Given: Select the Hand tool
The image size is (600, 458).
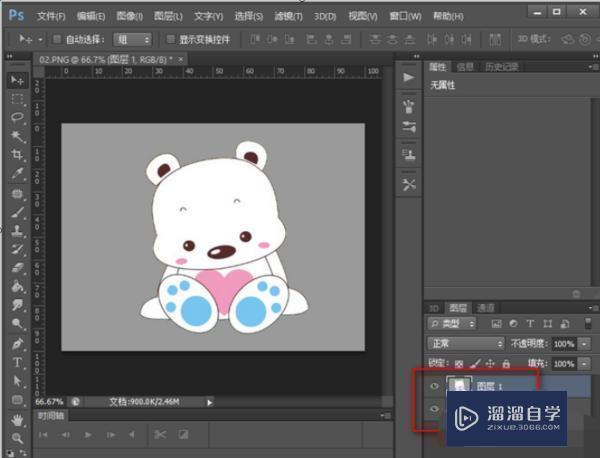Looking at the screenshot, I should tap(17, 419).
